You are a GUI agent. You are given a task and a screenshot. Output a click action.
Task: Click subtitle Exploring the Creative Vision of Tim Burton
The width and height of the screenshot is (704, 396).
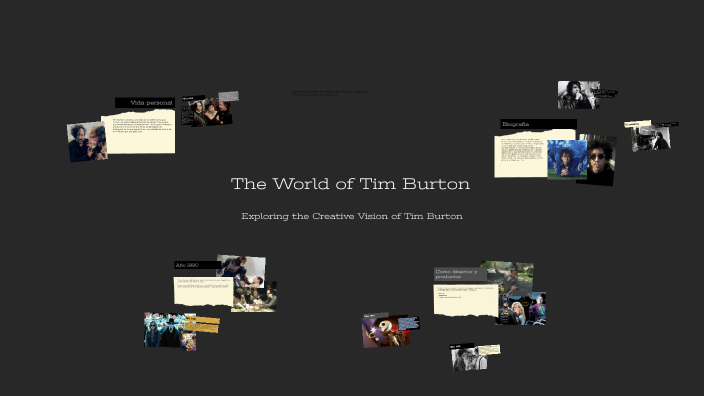point(352,216)
